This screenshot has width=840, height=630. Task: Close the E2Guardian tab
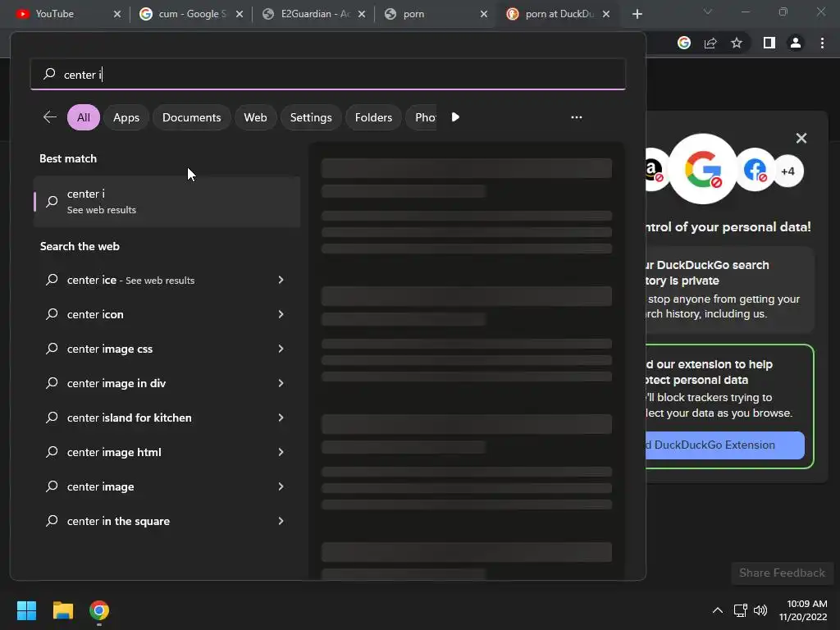362,14
